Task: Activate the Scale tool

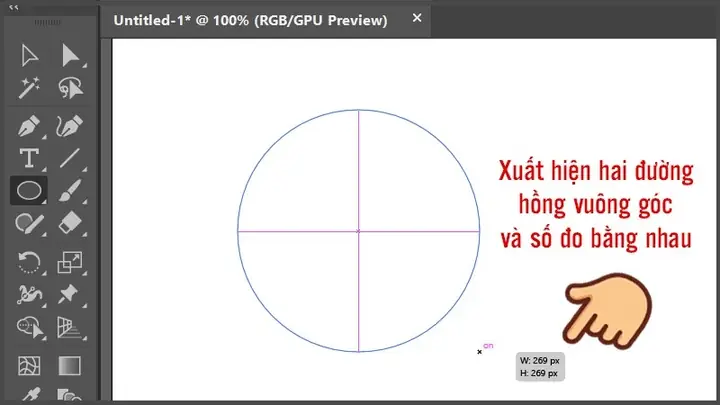Action: [70, 262]
